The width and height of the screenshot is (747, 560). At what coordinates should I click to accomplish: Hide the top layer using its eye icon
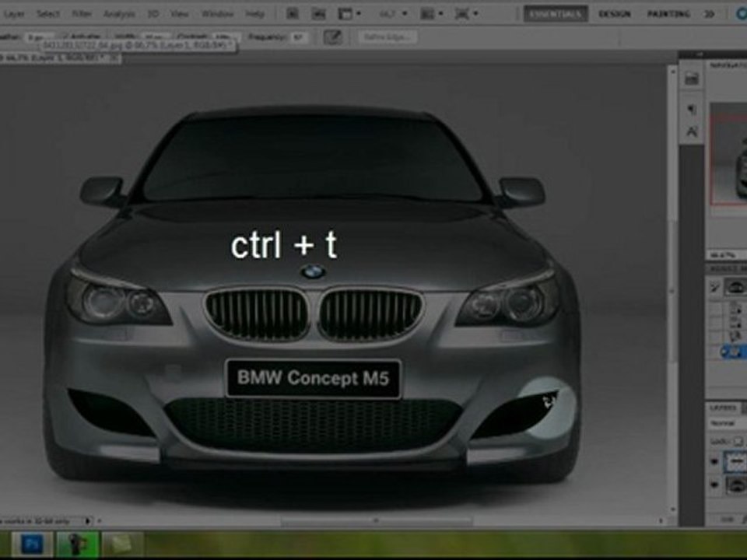click(x=714, y=461)
